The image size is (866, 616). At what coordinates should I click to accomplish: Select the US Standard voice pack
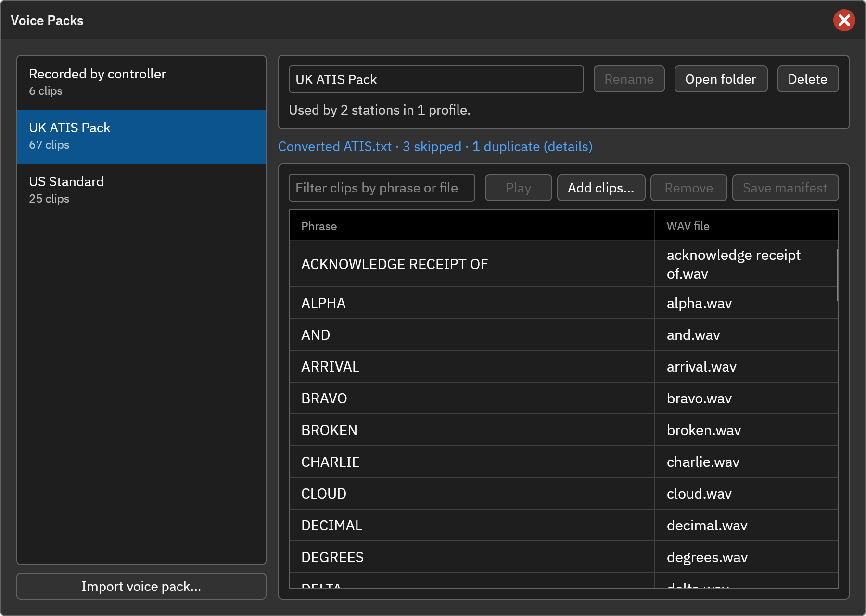pyautogui.click(x=141, y=191)
